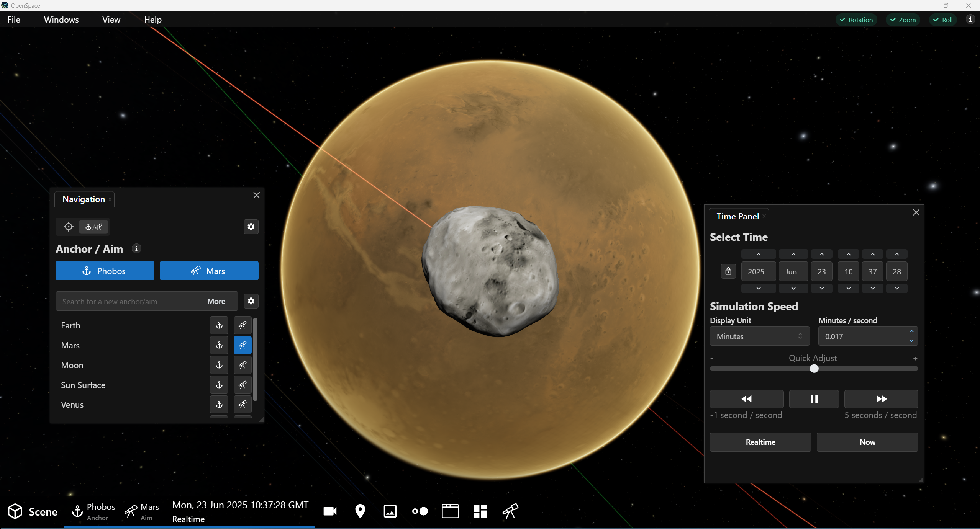This screenshot has height=529, width=980.
Task: Increment Minutes / second value spinner
Action: click(911, 331)
